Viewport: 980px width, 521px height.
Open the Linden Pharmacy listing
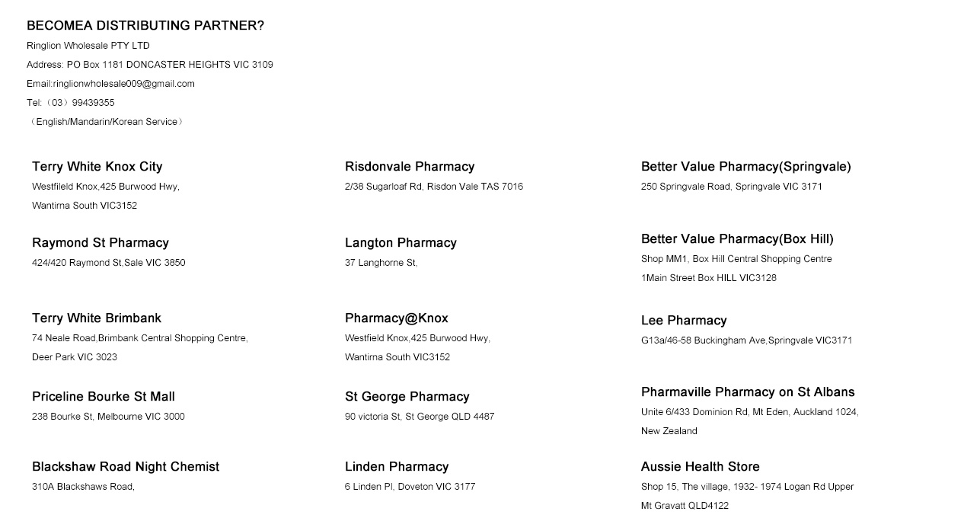point(397,467)
